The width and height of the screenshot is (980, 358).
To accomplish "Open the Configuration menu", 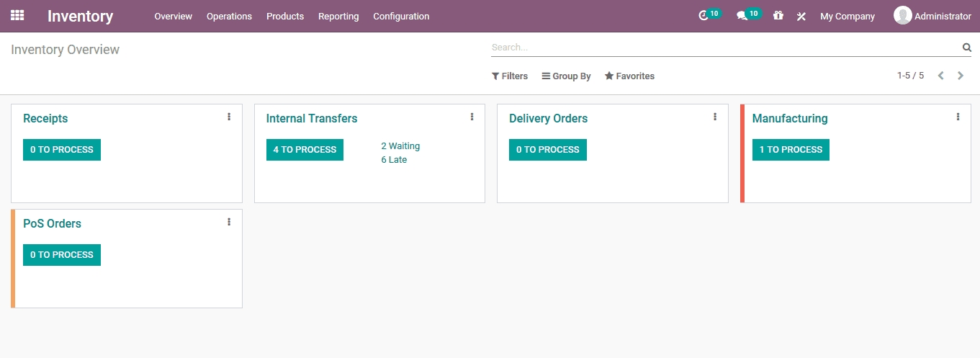I will click(x=401, y=16).
